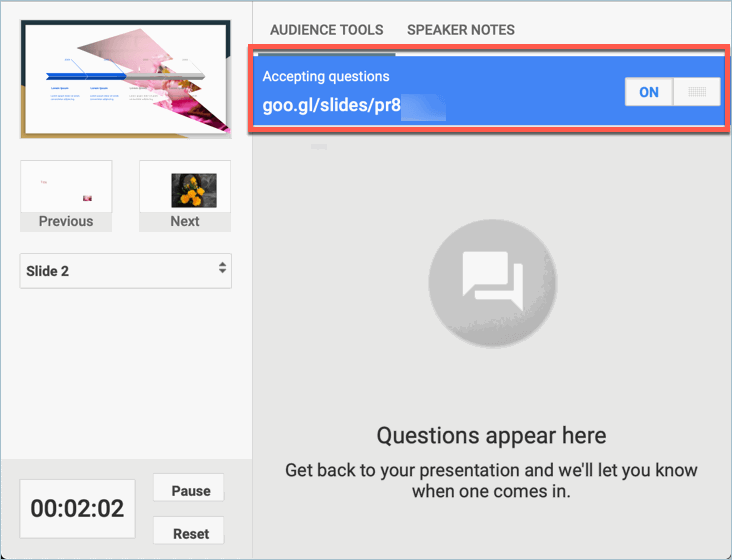Advance to the Next slide

(x=185, y=196)
